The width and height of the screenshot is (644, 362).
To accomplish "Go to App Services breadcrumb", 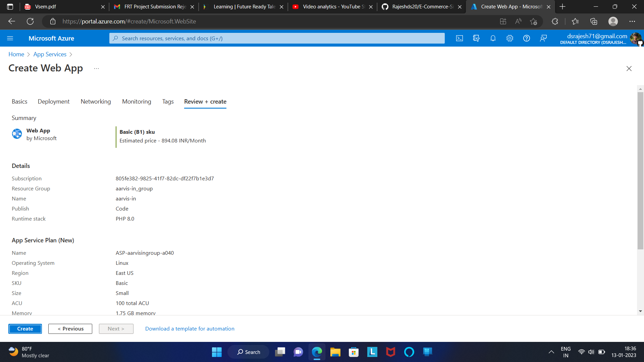I will 50,54.
